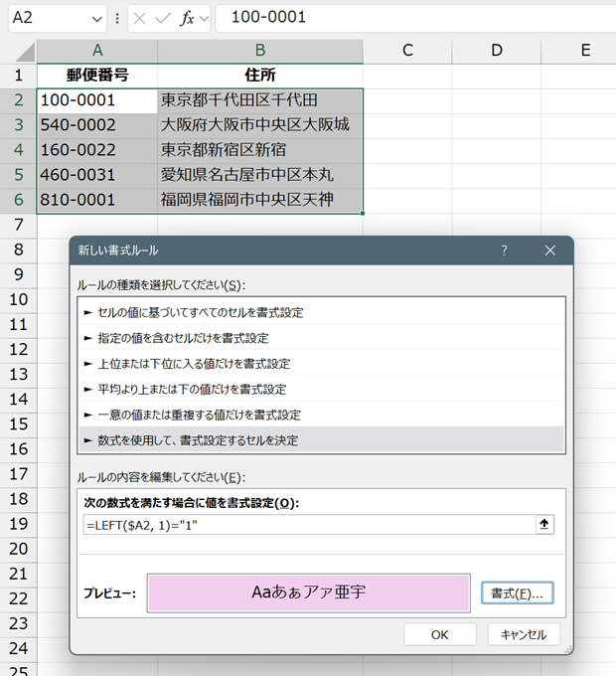Click the formula bar confirm checkmark icon
Image resolution: width=616 pixels, height=676 pixels.
click(x=163, y=18)
